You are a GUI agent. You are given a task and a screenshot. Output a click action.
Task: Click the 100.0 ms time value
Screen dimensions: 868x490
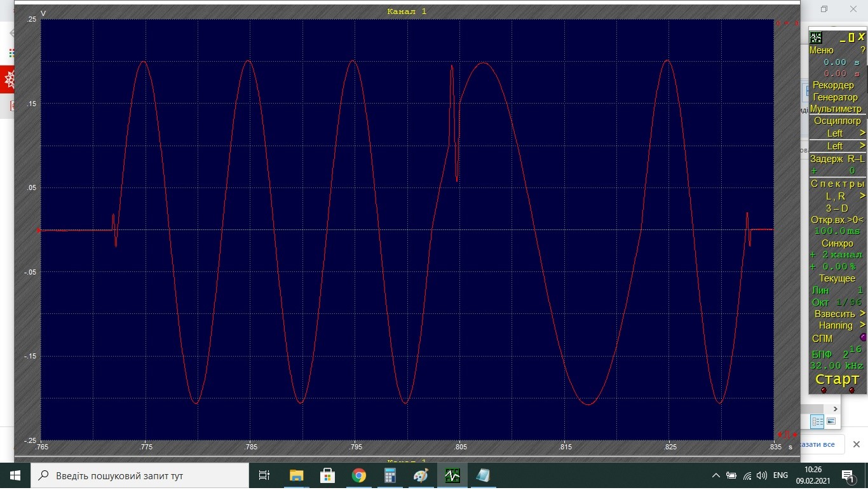[x=837, y=231]
